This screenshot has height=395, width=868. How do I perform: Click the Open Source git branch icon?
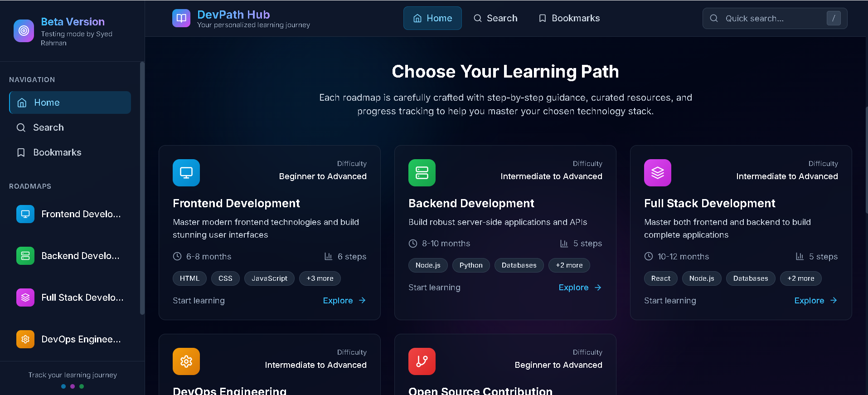(422, 361)
